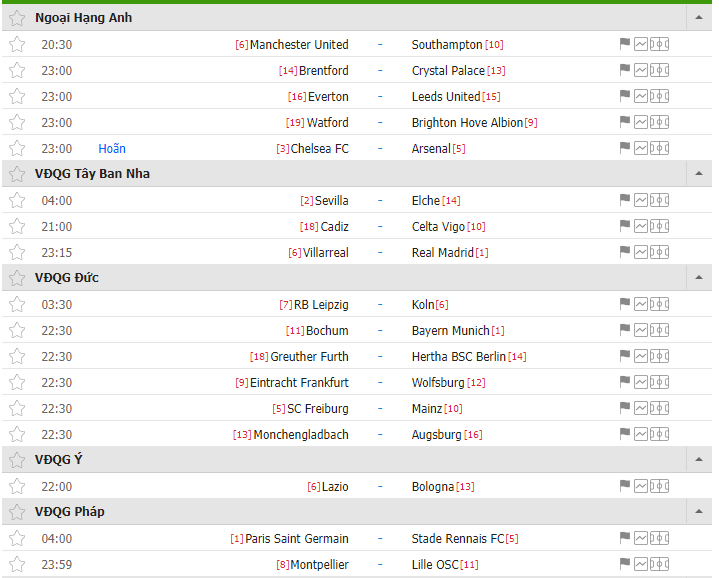Star the VĐQG Đức league header
The width and height of the screenshot is (719, 578).
pos(17,278)
